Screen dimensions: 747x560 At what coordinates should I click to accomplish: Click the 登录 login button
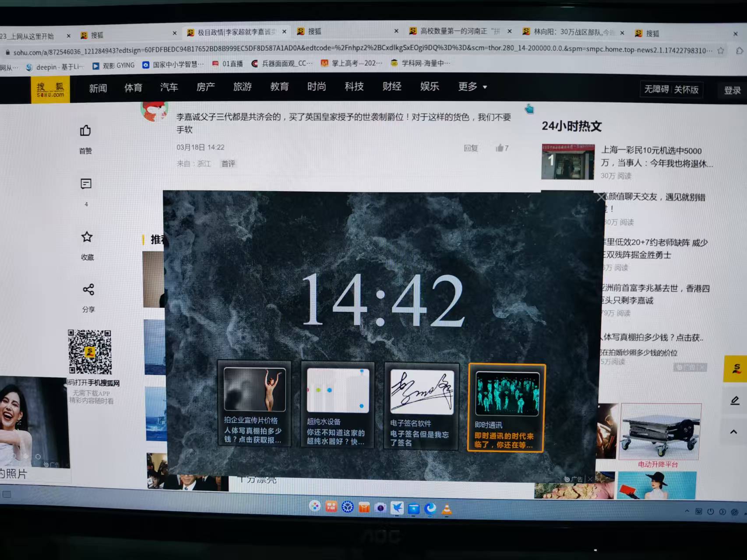coord(732,91)
